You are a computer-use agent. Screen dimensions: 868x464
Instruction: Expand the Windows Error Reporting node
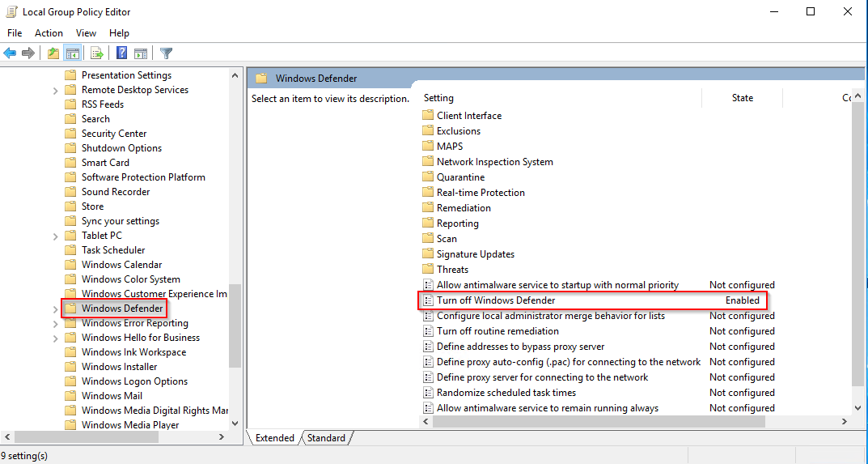pos(55,324)
